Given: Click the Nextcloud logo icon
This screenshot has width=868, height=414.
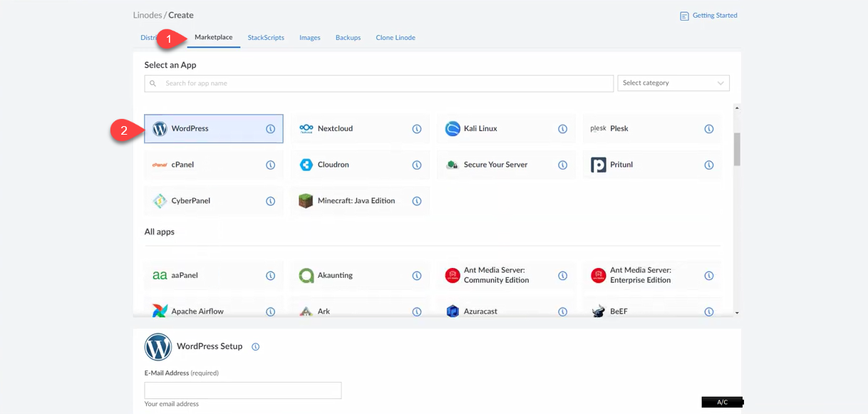Looking at the screenshot, I should pyautogui.click(x=306, y=129).
